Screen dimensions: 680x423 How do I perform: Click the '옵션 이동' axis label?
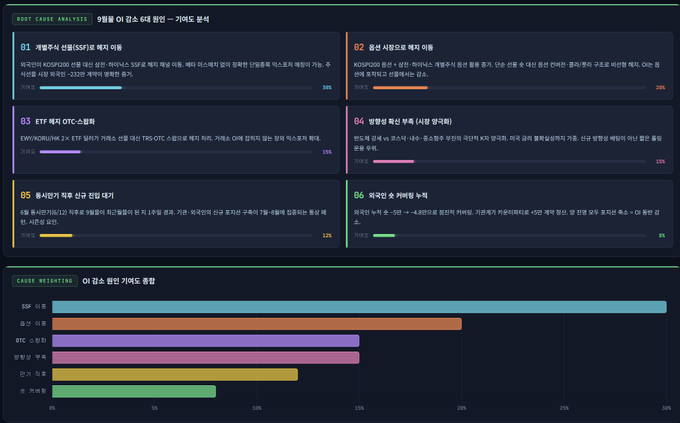(x=33, y=324)
